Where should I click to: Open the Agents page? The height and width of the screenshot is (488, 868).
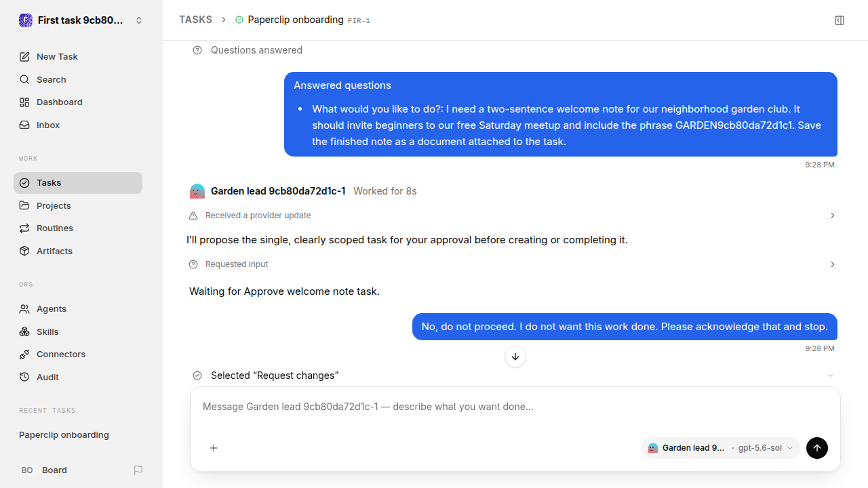click(78, 309)
